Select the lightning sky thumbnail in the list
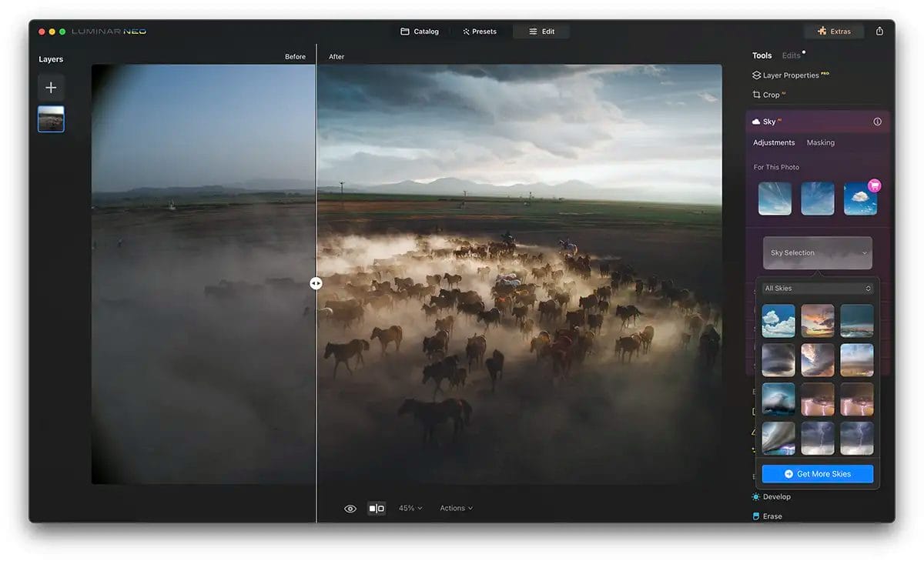924x561 pixels. click(818, 399)
